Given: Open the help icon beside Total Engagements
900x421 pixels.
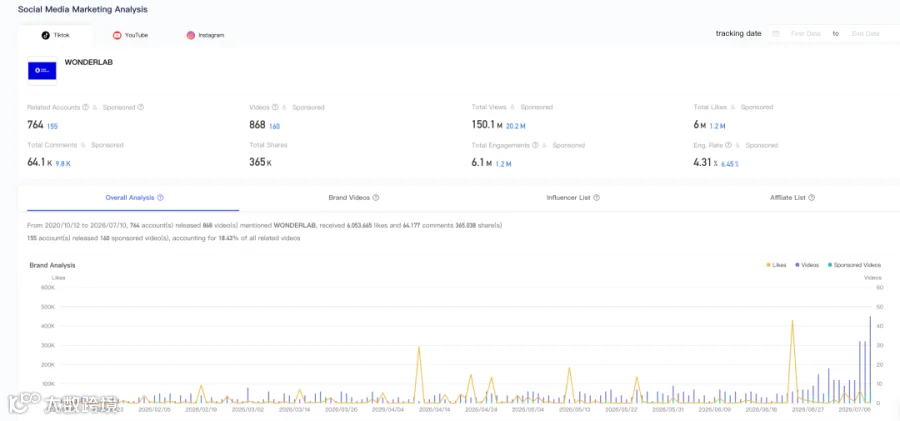Looking at the screenshot, I should (535, 145).
